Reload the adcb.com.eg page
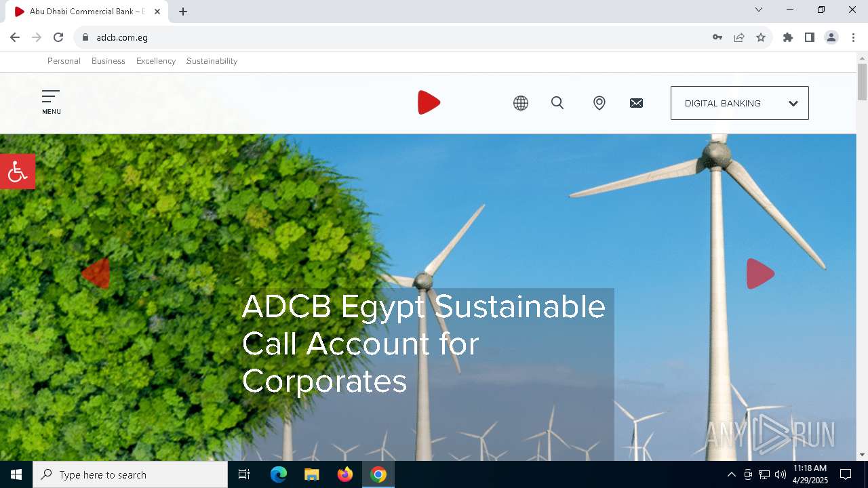Screen dimensions: 868x488 pyautogui.click(x=58, y=37)
